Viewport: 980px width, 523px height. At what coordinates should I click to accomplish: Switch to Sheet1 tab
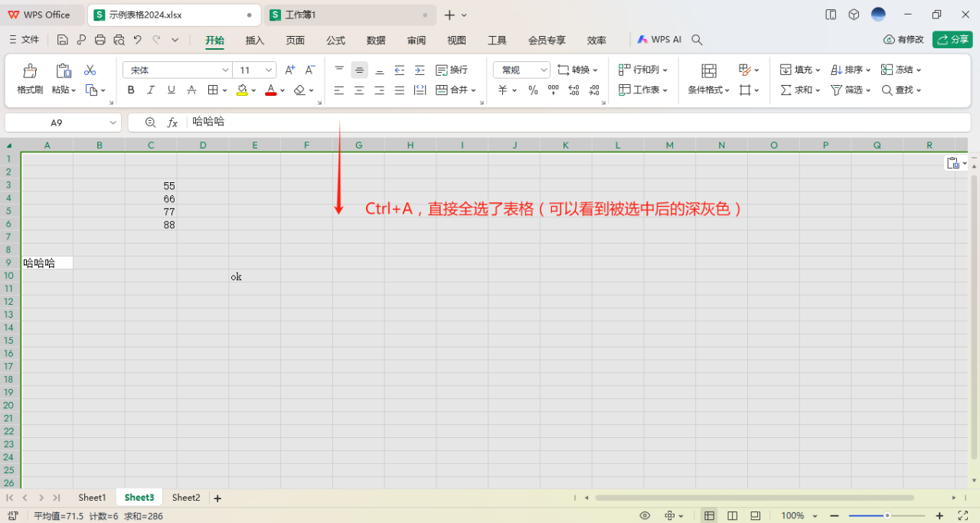tap(92, 498)
